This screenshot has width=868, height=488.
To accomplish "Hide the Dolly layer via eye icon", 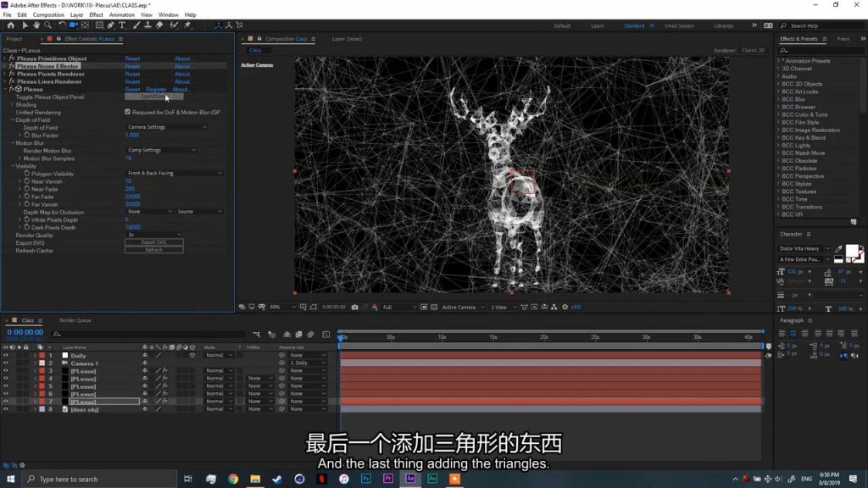I will [x=6, y=356].
